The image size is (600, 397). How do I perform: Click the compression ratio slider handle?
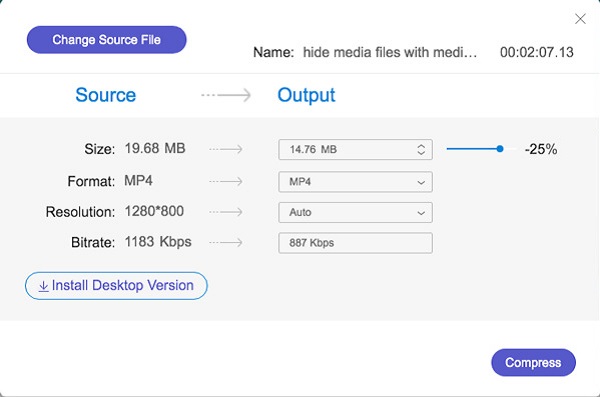pyautogui.click(x=500, y=149)
